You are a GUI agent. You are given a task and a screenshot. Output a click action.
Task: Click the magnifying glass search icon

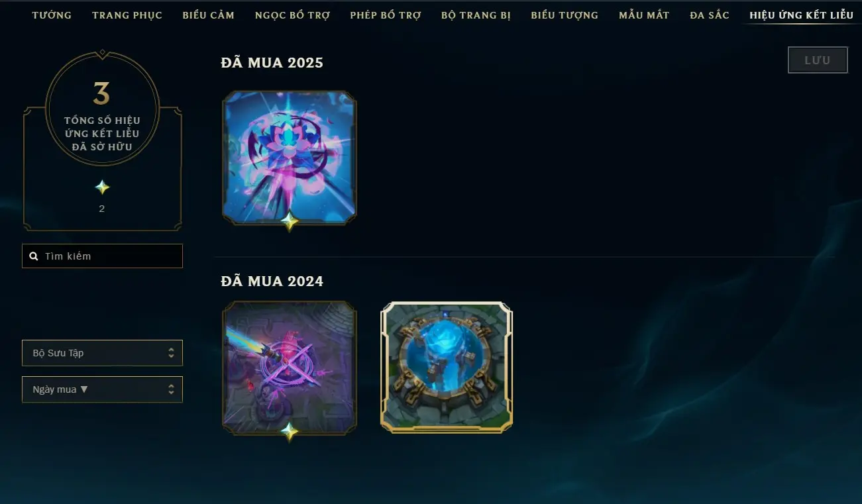pyautogui.click(x=34, y=256)
